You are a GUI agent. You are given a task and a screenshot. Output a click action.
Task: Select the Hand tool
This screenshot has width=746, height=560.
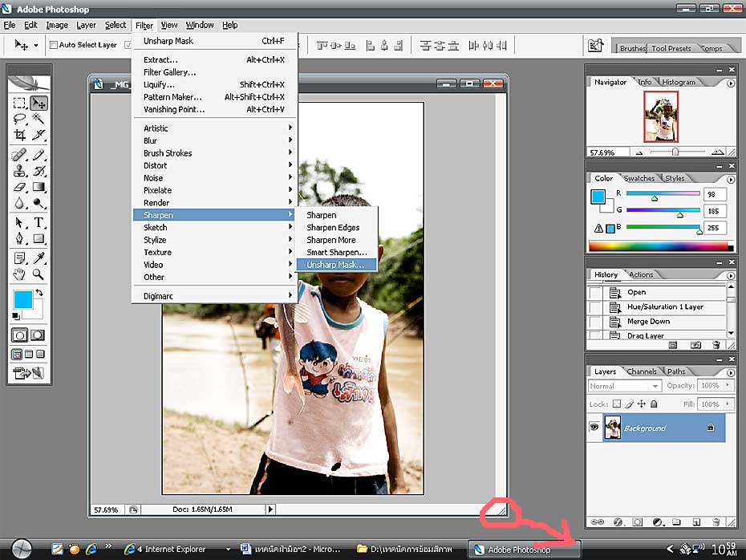click(x=19, y=274)
